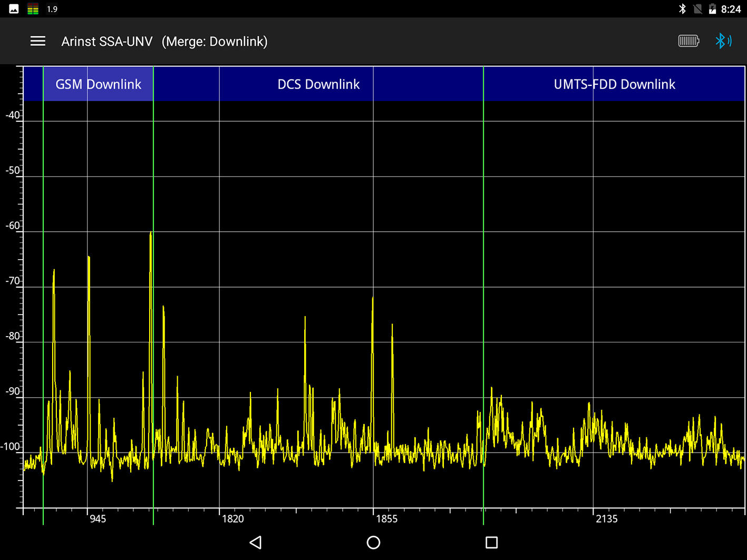
Task: Tap the Arinst SSA-UNV title text
Action: [x=107, y=42]
